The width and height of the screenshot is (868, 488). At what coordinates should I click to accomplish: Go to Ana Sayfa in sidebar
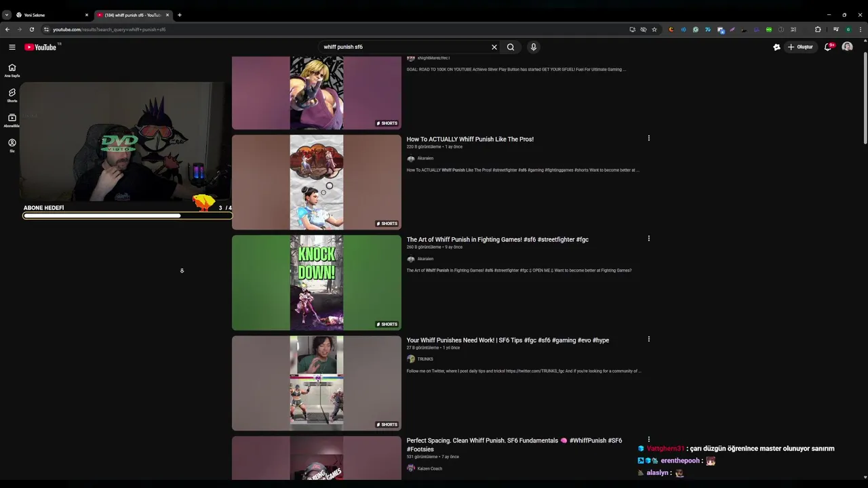12,70
